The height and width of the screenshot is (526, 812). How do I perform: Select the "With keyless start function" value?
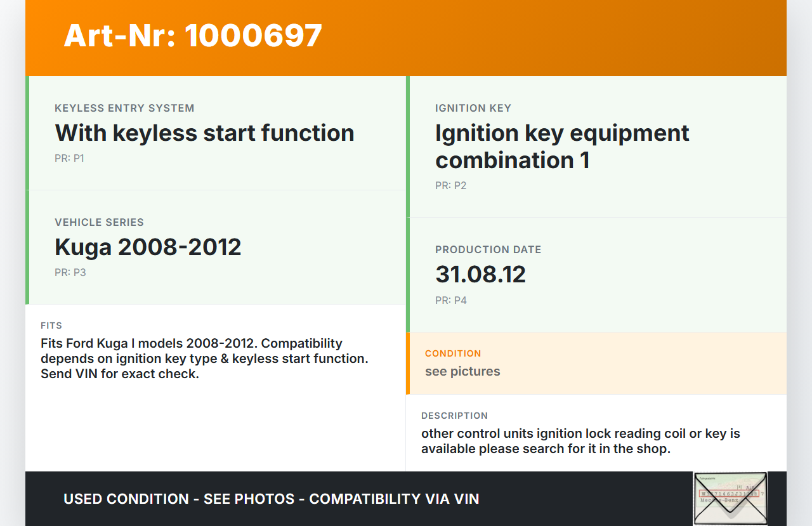(204, 133)
